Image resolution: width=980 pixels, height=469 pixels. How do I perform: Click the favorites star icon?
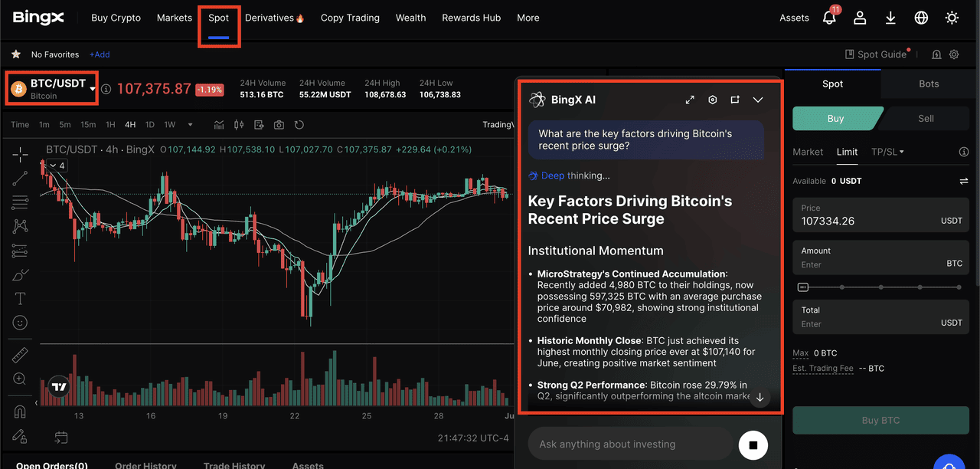16,54
